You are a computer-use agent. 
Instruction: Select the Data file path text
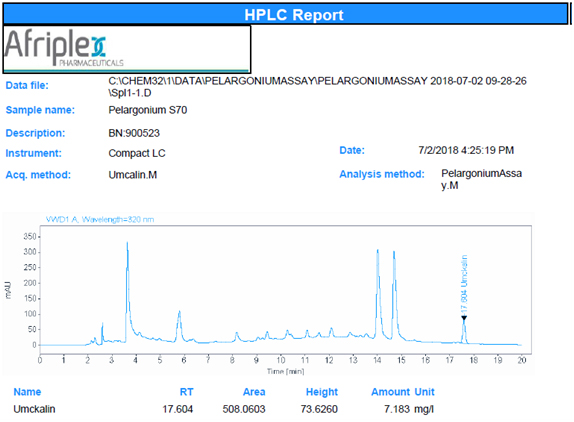click(x=317, y=87)
